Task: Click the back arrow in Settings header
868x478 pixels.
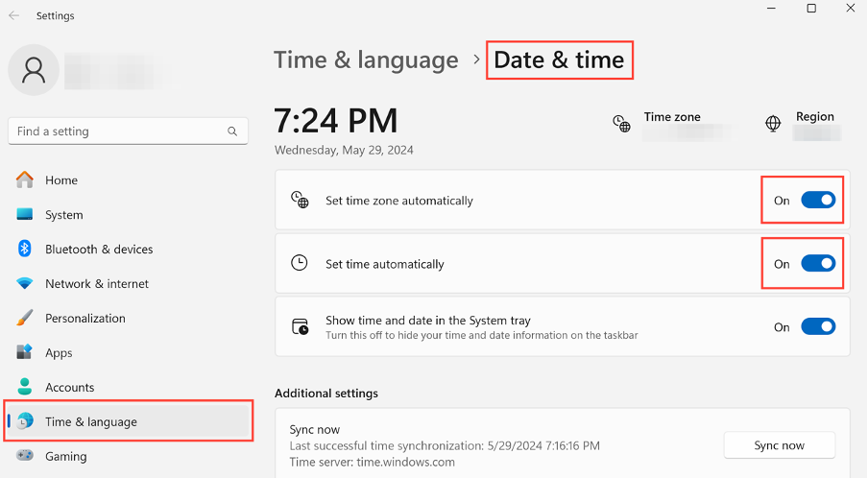Action: coord(13,15)
